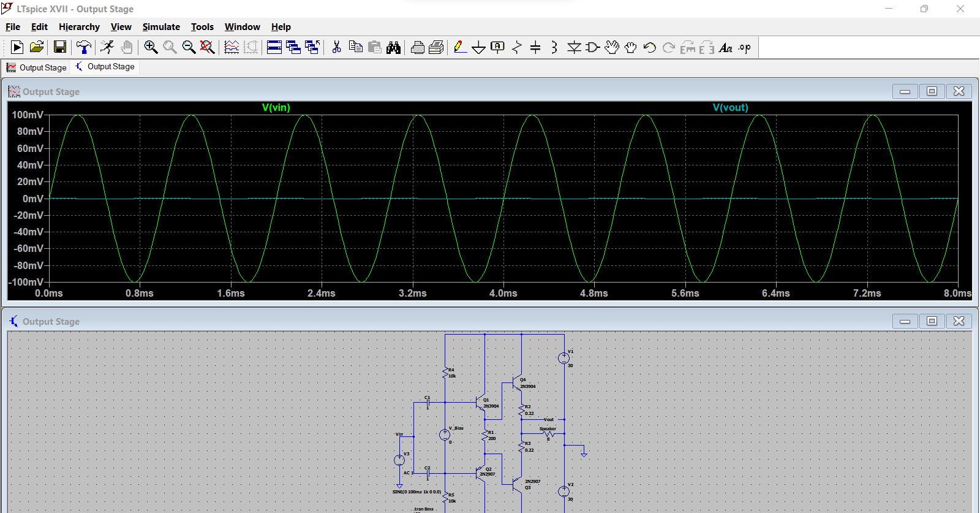Select the Zoom In magnifier
980x513 pixels.
pyautogui.click(x=151, y=47)
